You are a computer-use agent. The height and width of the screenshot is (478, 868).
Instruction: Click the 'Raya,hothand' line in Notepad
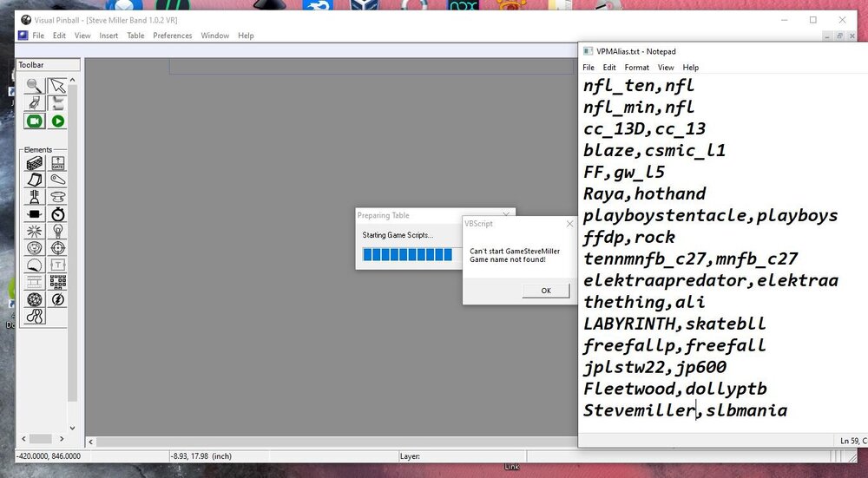click(644, 193)
